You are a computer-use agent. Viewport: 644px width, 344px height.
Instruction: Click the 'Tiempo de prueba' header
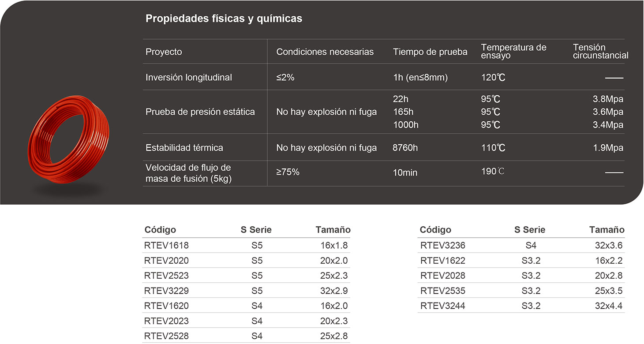coord(430,52)
